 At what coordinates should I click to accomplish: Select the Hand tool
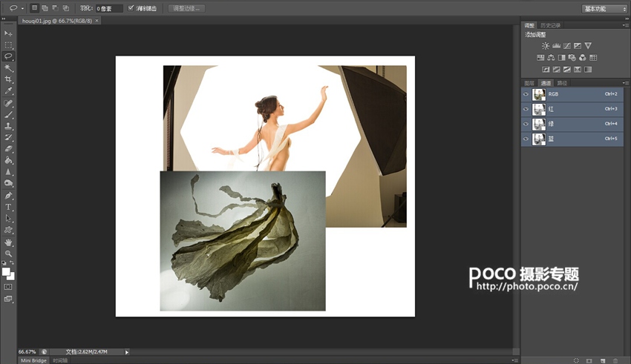click(x=8, y=242)
